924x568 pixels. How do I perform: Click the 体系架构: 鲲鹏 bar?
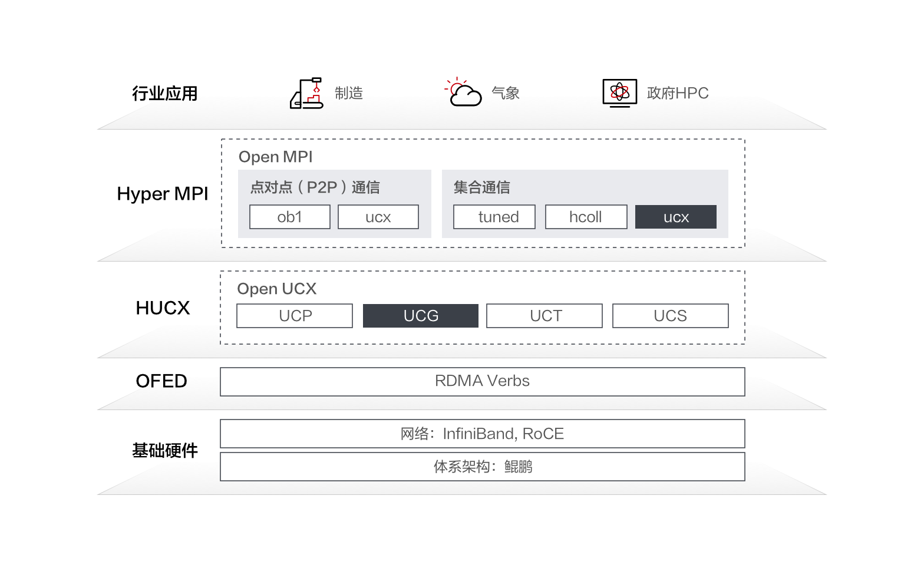[483, 467]
